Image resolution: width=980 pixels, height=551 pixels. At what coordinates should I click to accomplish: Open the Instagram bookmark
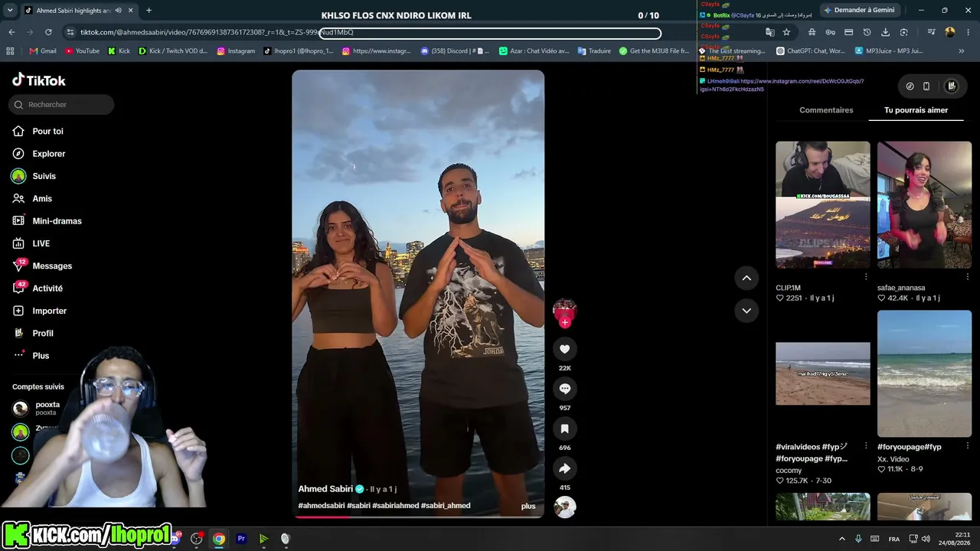(236, 51)
